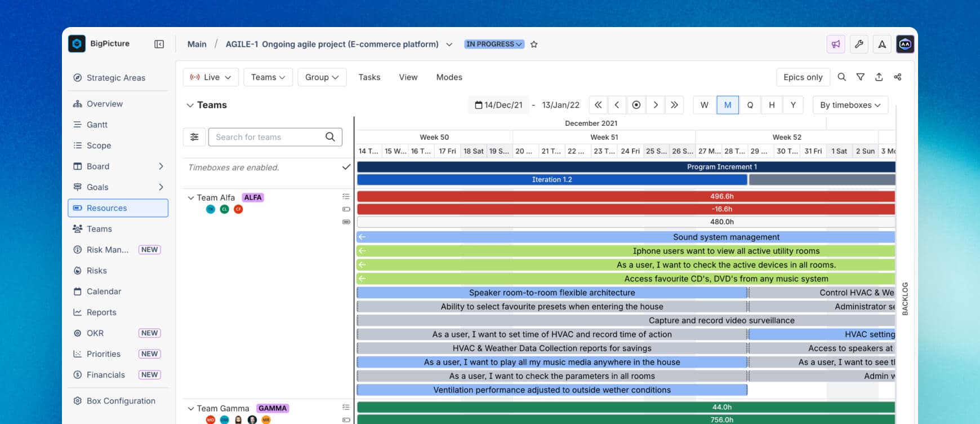Expand Board submenu arrow

(x=161, y=166)
